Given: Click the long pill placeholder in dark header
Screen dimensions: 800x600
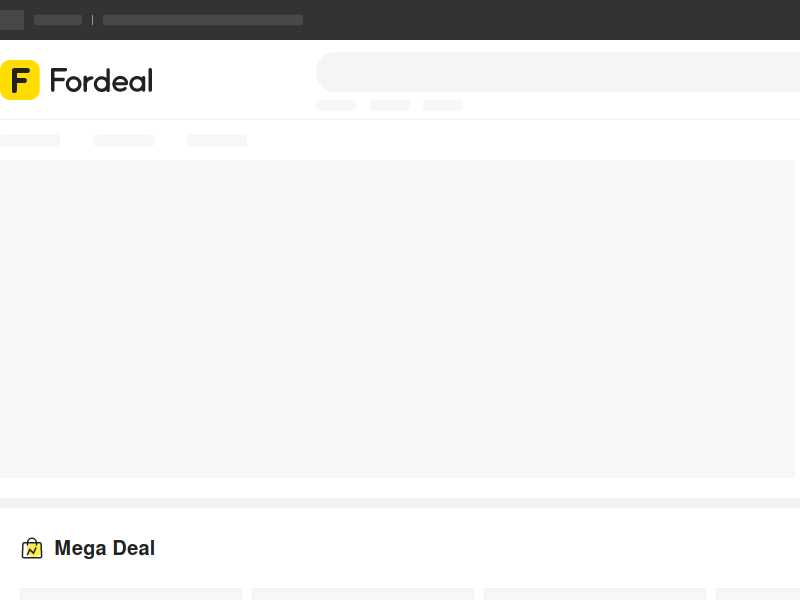Looking at the screenshot, I should [203, 20].
